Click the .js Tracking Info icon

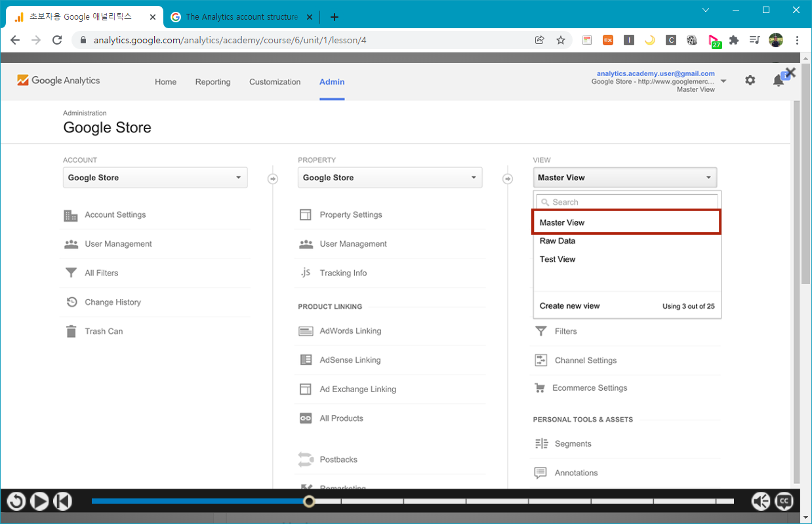pos(305,273)
